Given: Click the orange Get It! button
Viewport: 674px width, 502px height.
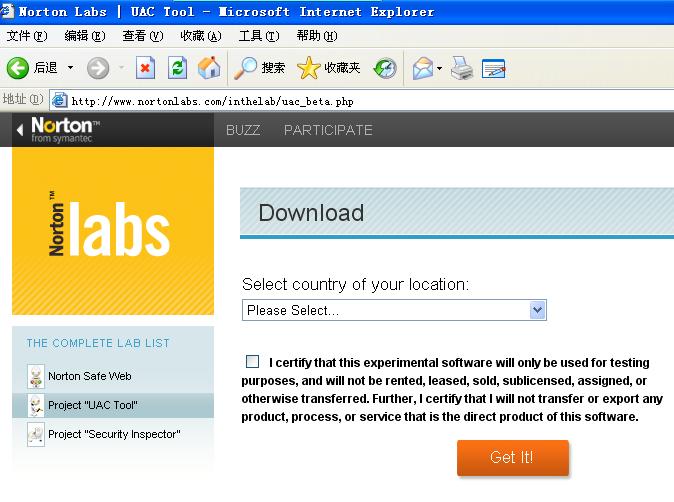Looking at the screenshot, I should [x=513, y=457].
